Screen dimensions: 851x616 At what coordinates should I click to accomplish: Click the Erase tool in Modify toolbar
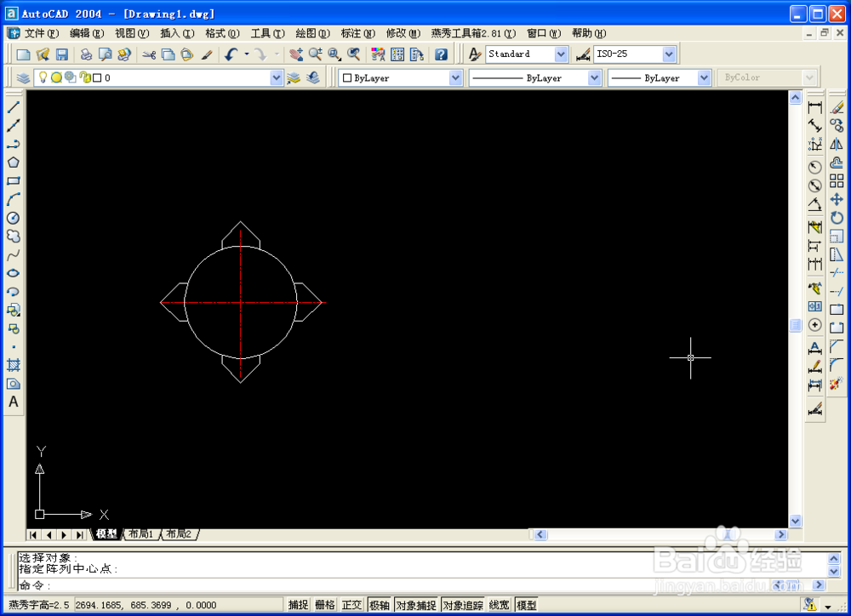coord(837,107)
